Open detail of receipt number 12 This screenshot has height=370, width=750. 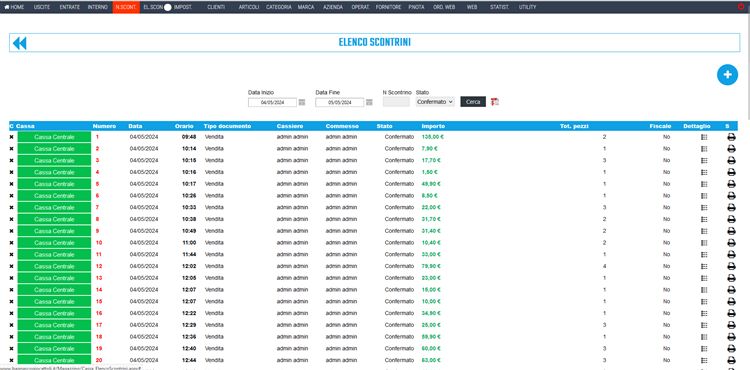[704, 266]
